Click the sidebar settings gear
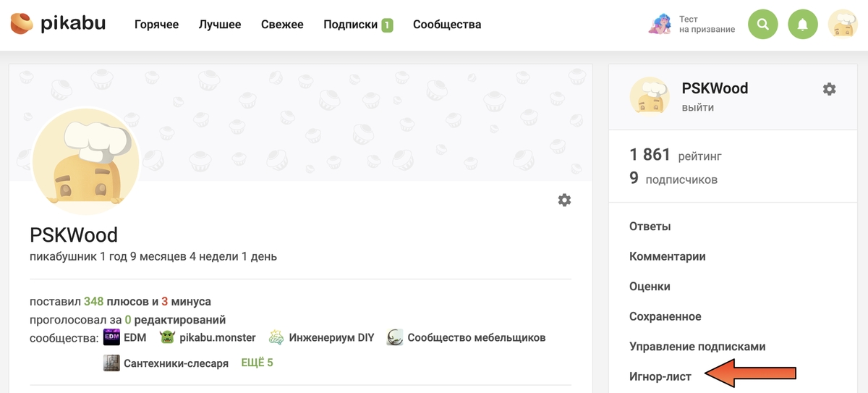Image resolution: width=868 pixels, height=393 pixels. click(829, 89)
